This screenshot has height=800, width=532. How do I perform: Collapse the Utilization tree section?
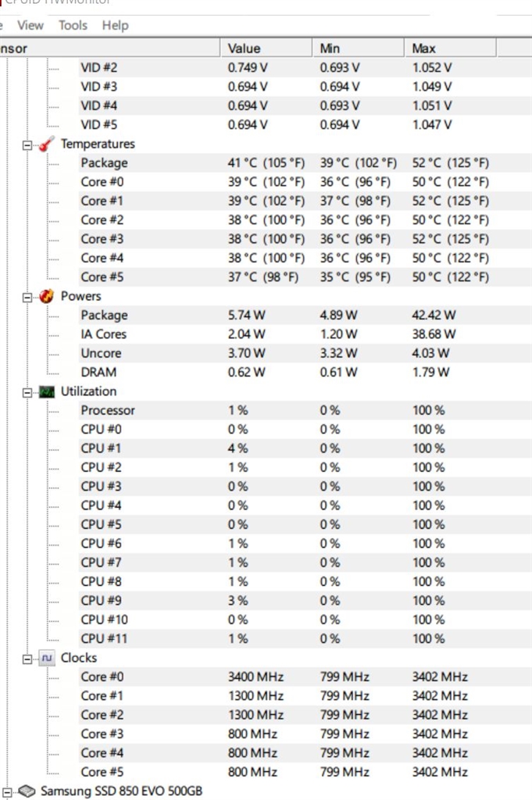pyautogui.click(x=28, y=392)
